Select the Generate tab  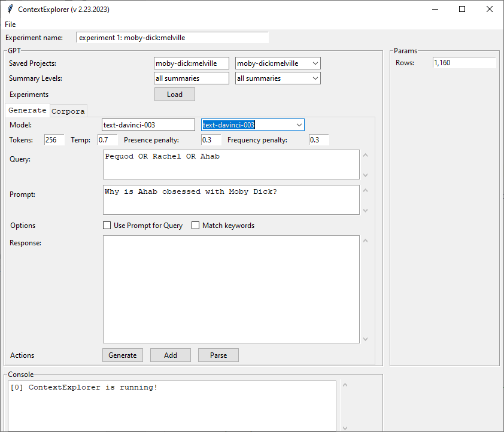click(28, 110)
